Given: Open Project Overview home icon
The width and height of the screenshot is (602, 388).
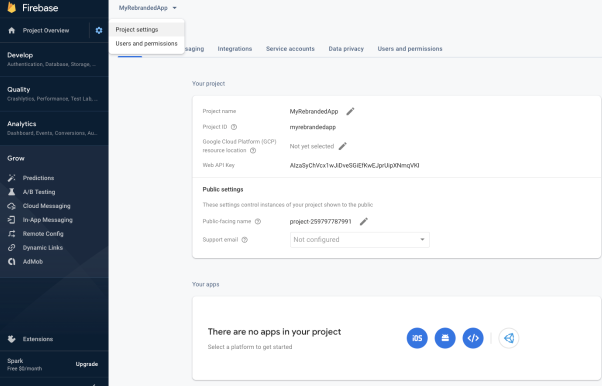Looking at the screenshot, I should click(12, 30).
